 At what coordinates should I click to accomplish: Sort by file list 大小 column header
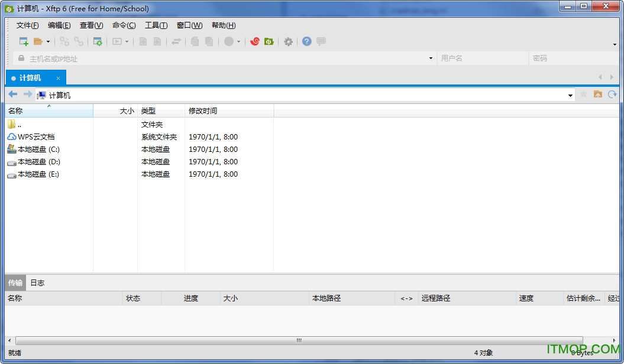pyautogui.click(x=115, y=111)
